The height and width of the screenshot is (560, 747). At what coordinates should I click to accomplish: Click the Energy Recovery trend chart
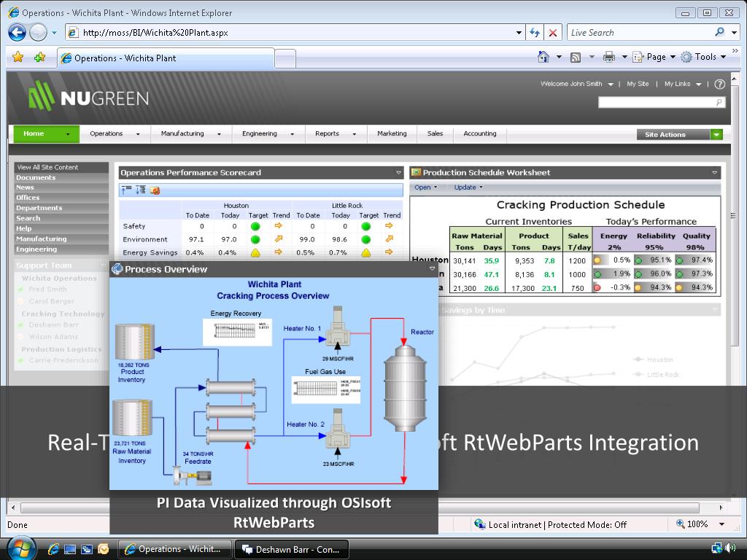(237, 331)
